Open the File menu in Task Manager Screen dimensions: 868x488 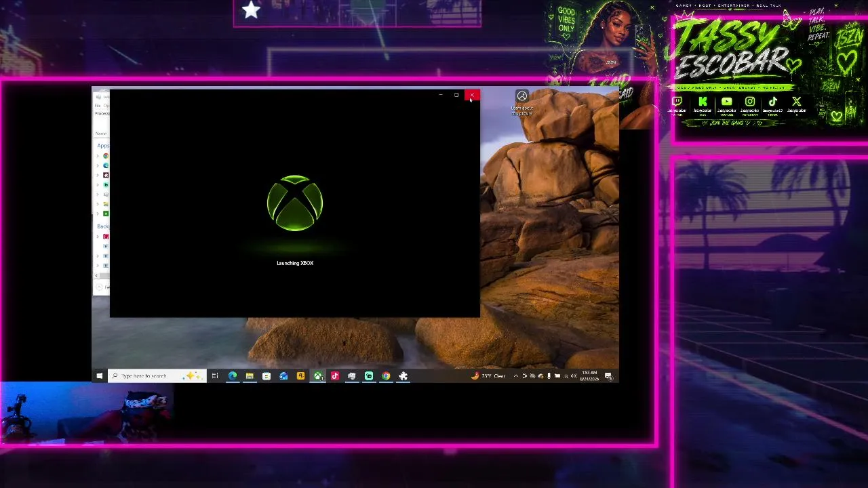pyautogui.click(x=98, y=106)
